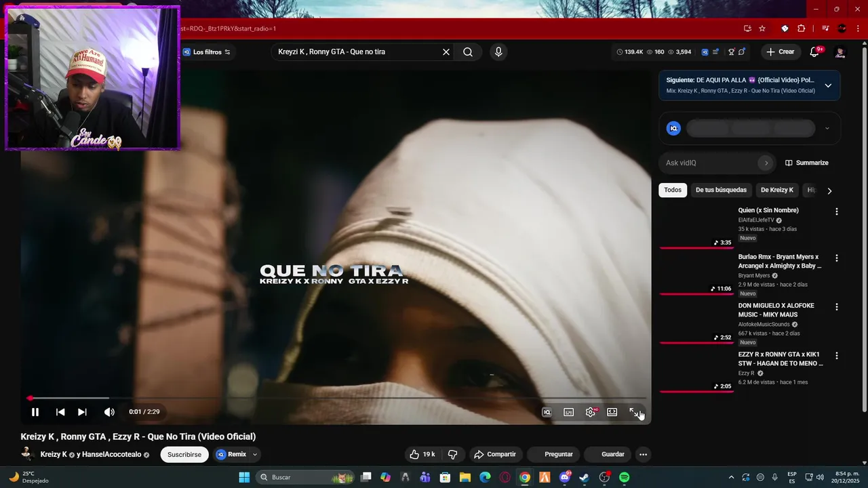Show more filter chips with arrow
The image size is (868, 488).
point(829,191)
